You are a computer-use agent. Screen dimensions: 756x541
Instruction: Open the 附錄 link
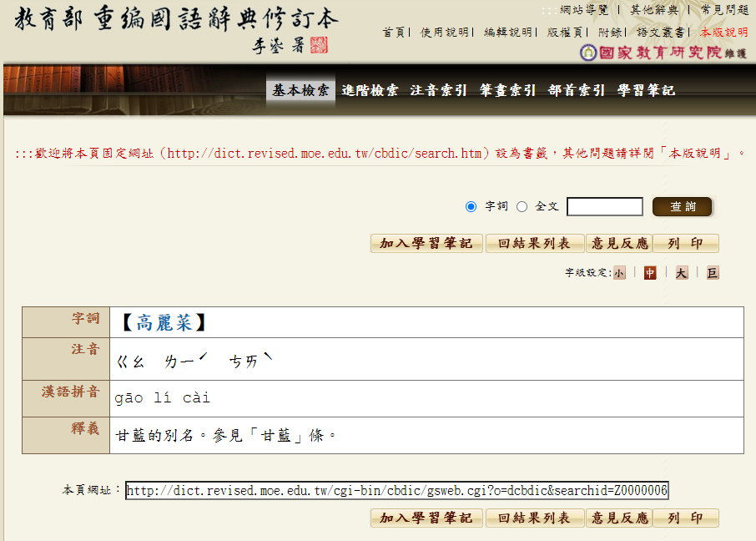click(610, 33)
